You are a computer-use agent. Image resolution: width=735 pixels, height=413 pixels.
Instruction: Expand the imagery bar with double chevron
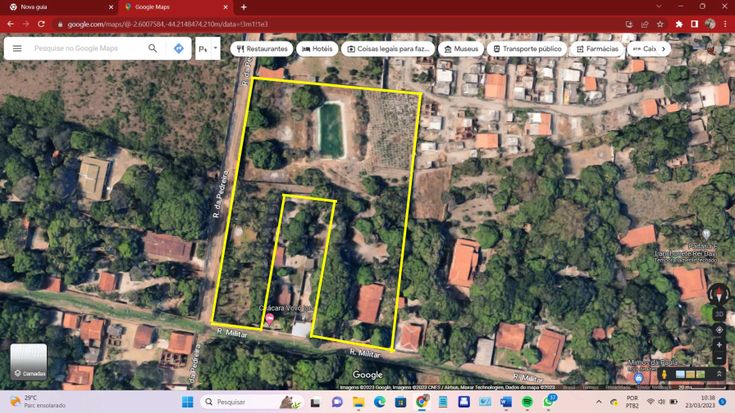point(719,374)
